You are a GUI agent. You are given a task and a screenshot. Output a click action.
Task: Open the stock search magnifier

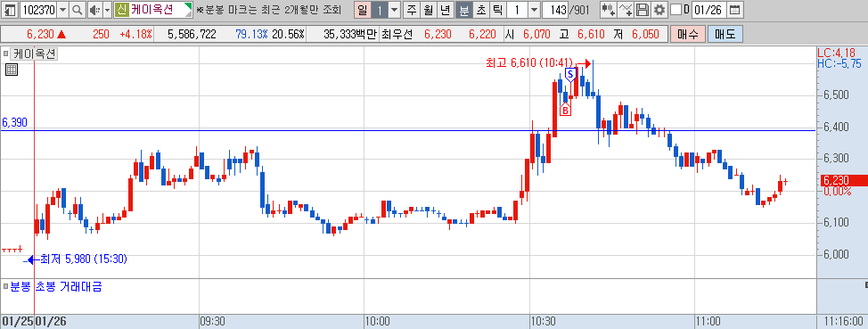click(78, 10)
